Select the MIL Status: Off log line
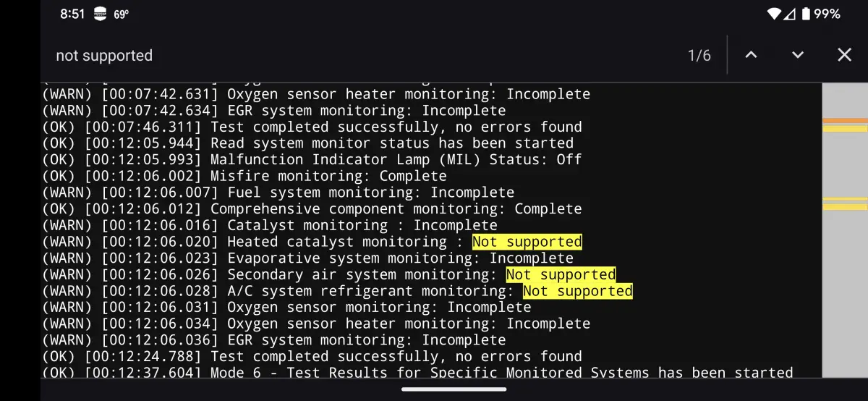This screenshot has height=401, width=868. click(x=312, y=159)
